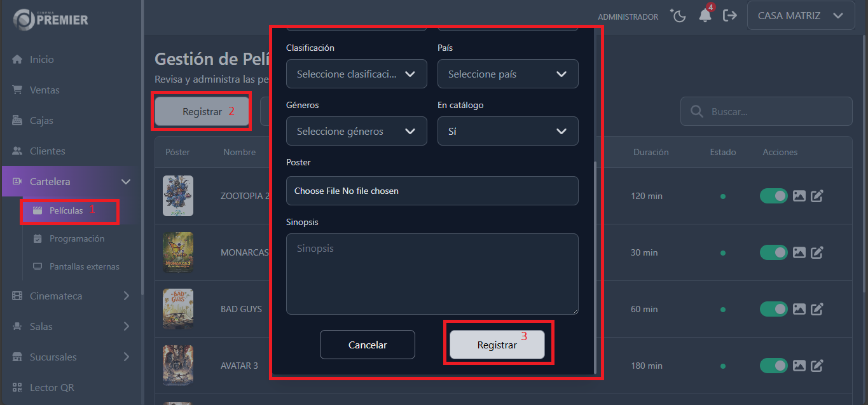Viewport: 868px width, 405px height.
Task: Open notifications via the bell icon
Action: click(x=705, y=15)
